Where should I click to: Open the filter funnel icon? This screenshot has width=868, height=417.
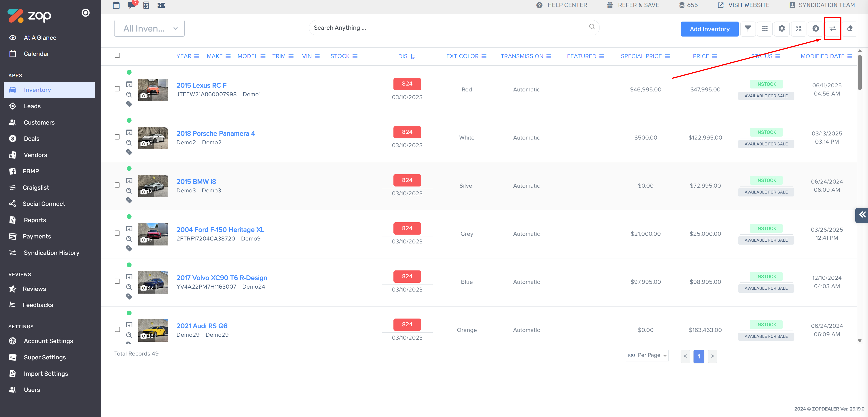click(x=748, y=29)
